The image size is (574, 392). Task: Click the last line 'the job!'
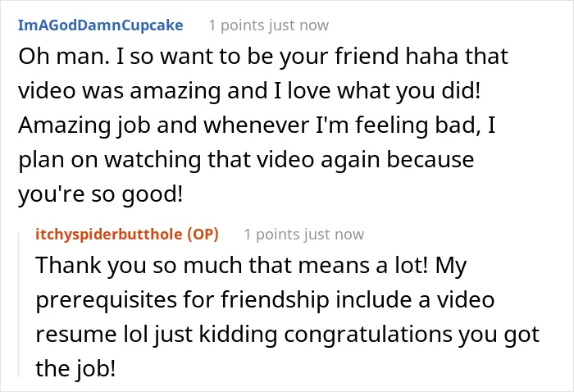tap(75, 368)
